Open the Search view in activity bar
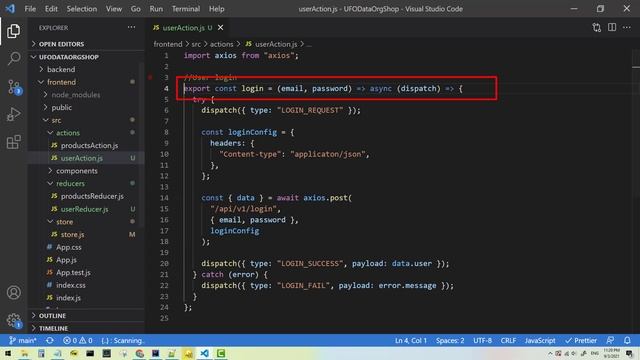The height and width of the screenshot is (360, 640). [x=13, y=58]
